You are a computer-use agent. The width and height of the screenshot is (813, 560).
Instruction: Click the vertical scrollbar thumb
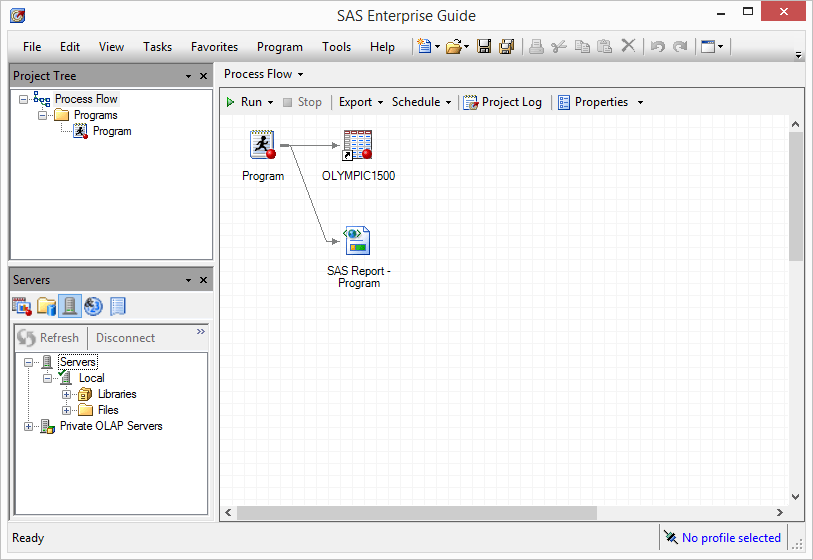pos(795,197)
